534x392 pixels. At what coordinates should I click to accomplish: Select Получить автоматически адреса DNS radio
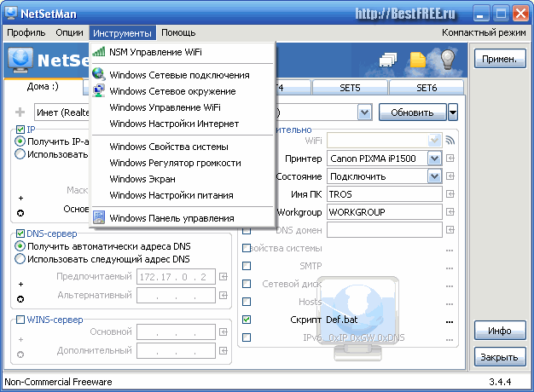click(20, 246)
